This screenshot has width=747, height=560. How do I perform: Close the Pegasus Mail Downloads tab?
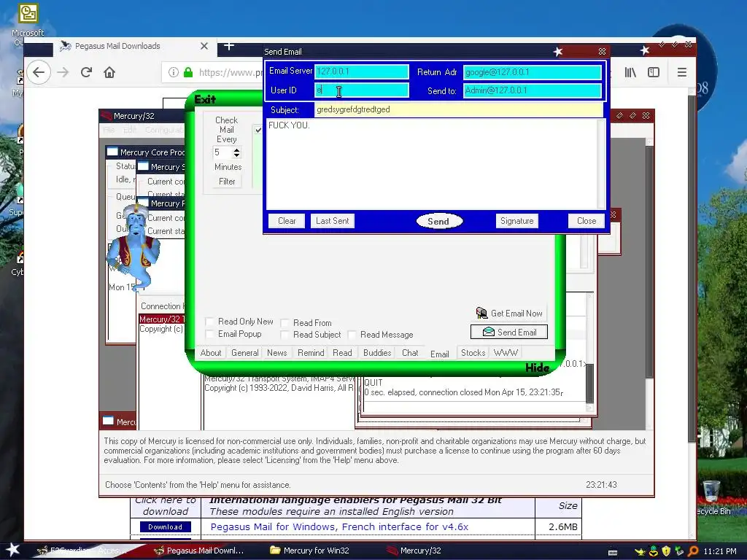[204, 46]
